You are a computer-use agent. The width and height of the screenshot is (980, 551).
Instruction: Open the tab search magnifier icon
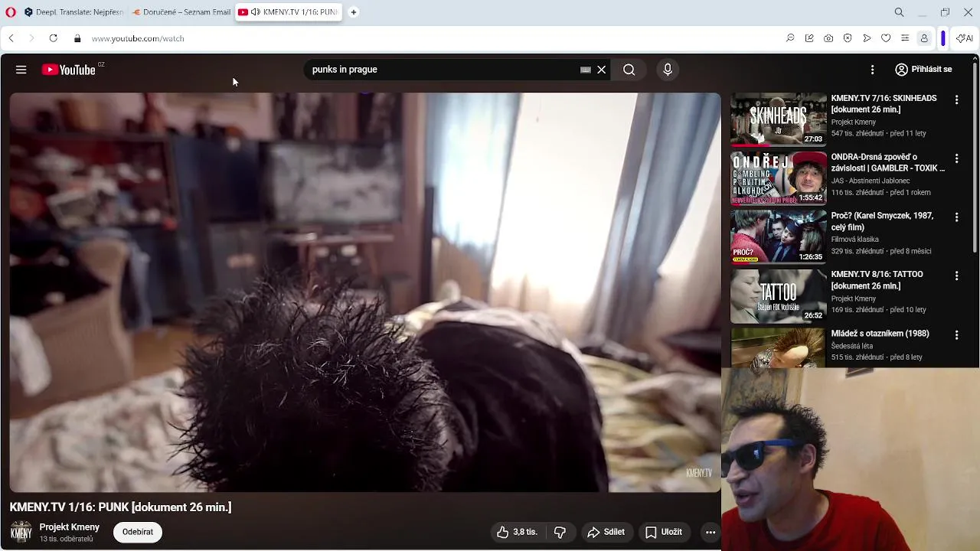pos(900,12)
